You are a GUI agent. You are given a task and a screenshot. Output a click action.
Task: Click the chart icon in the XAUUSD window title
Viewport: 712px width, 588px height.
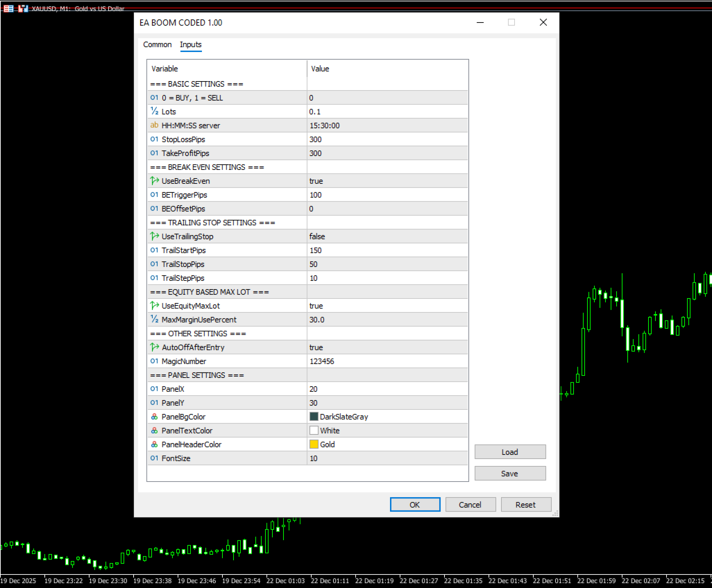tap(23, 8)
